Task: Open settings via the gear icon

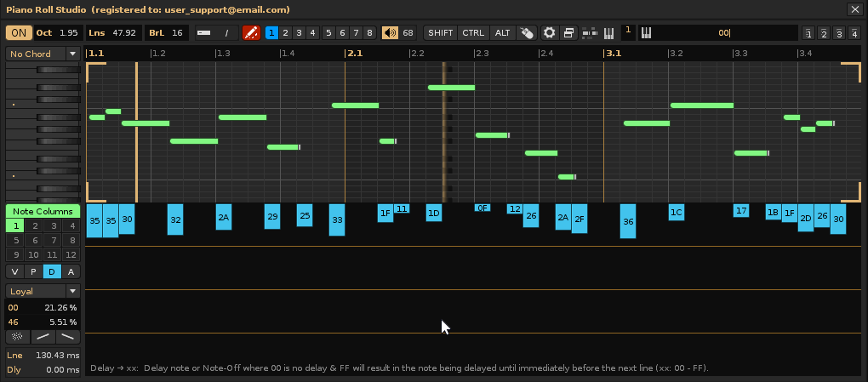Action: point(550,33)
